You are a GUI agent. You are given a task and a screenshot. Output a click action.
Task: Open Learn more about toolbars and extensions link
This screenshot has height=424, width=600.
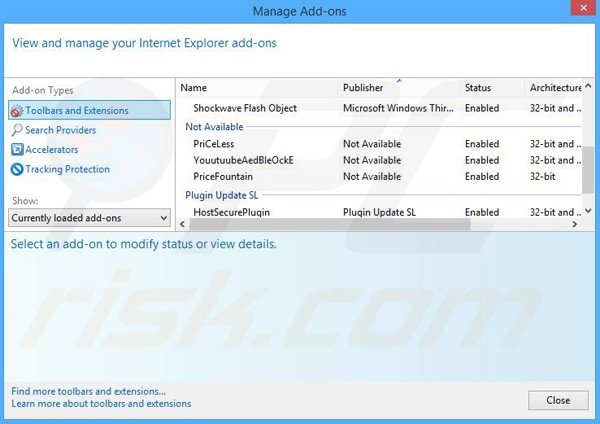tap(101, 403)
